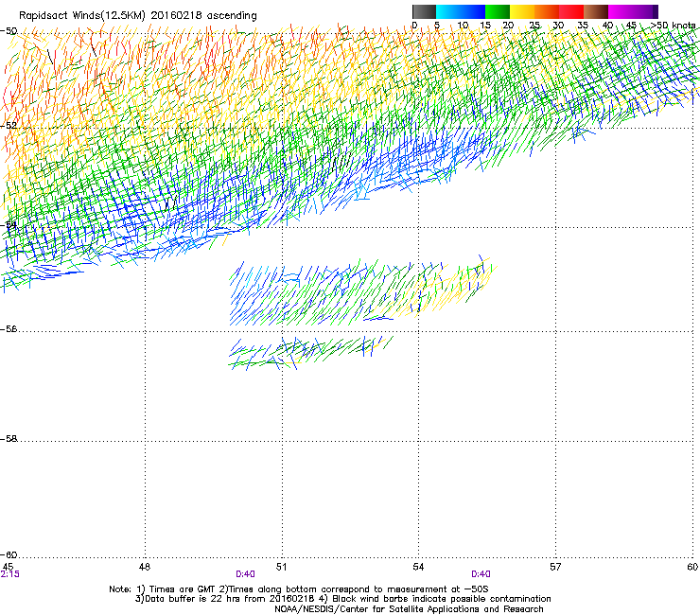
Task: Click the -58 latitude axis label
Action: tap(9, 439)
